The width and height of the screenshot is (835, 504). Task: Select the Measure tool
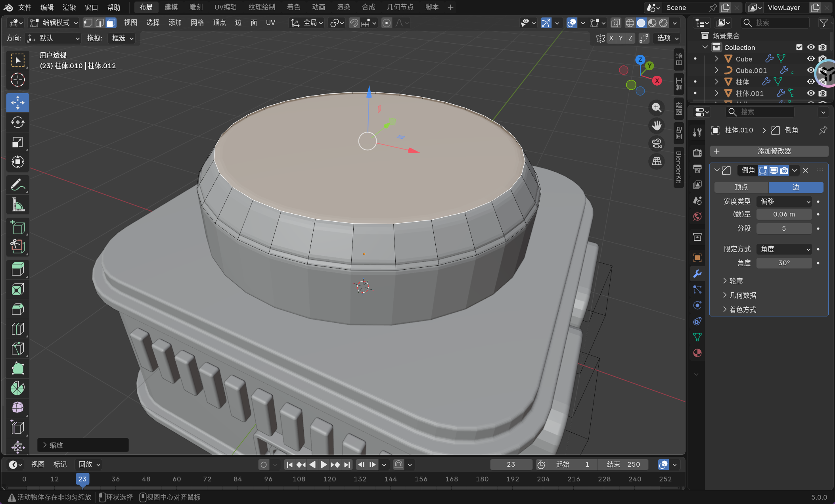pos(17,205)
